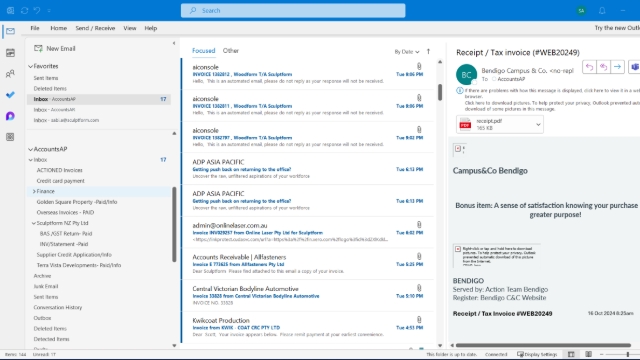This screenshot has width=640, height=360.
Task: Open Deleted Items in Favorites
Action: [50, 89]
